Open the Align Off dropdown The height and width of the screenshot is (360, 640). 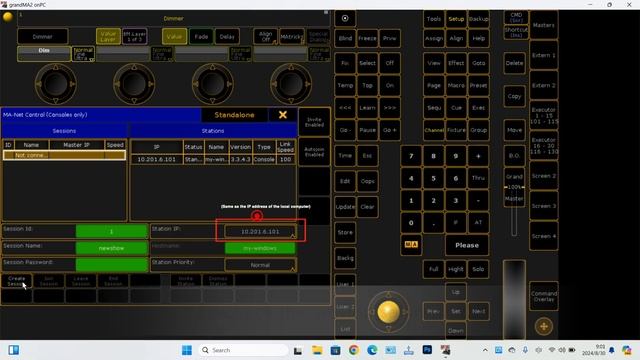click(265, 36)
